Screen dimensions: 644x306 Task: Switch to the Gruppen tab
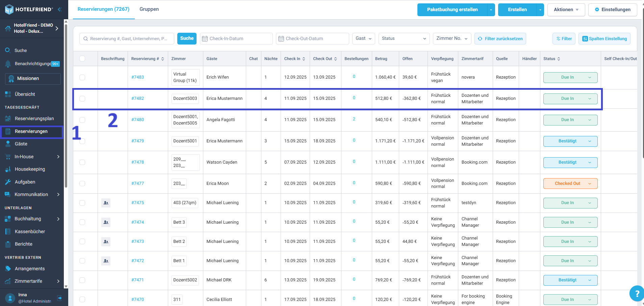coord(149,9)
